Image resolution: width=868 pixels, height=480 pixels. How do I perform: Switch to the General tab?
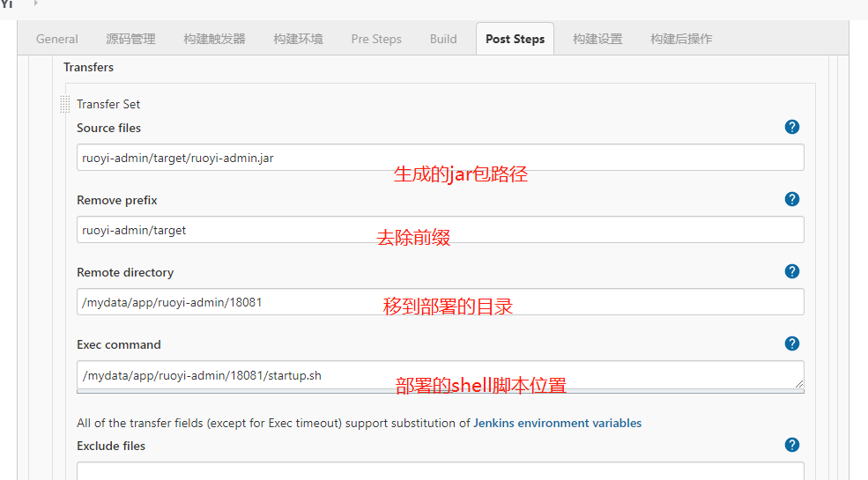[57, 40]
